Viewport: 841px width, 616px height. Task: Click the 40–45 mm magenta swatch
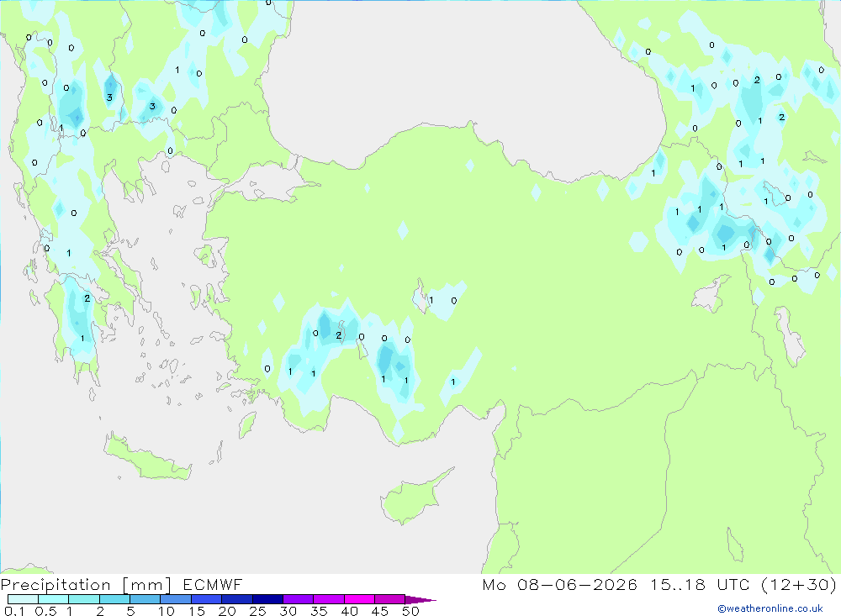click(359, 599)
